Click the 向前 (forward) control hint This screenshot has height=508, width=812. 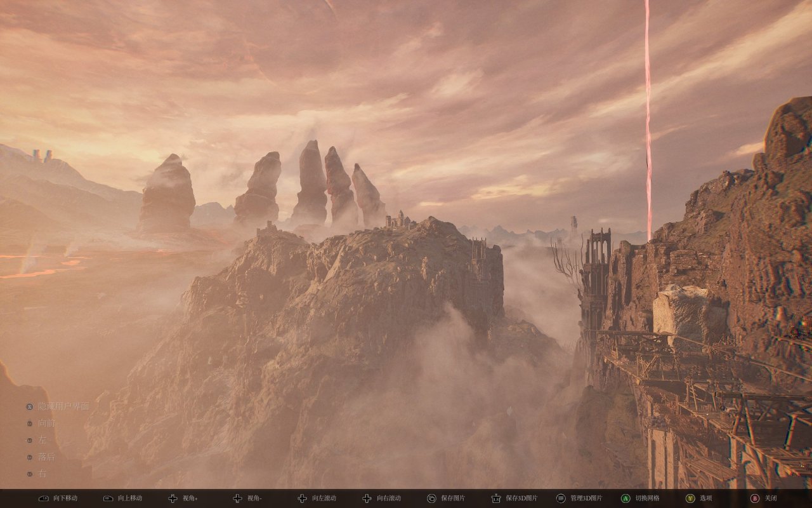click(41, 423)
